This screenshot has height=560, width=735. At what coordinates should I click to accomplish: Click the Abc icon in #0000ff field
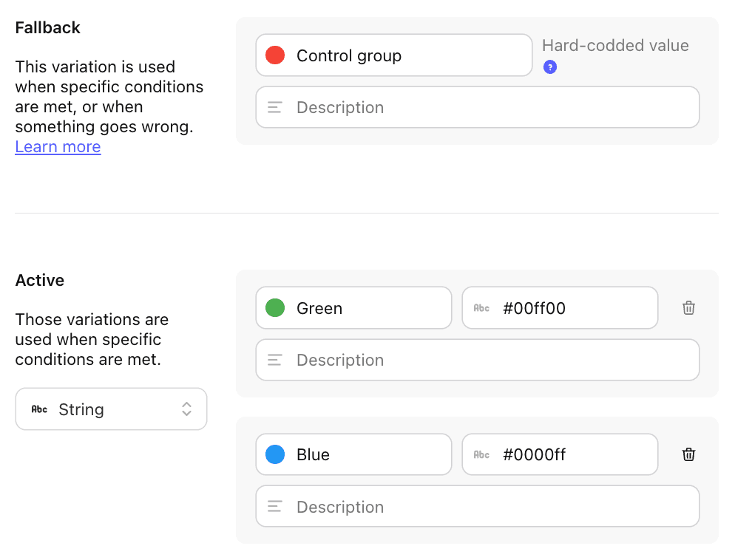coord(481,454)
